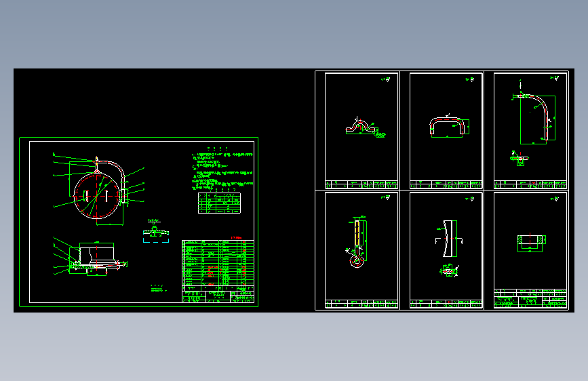The width and height of the screenshot is (588, 381).
Task: Open the bent pipe part drawing sheet
Action: [530, 131]
